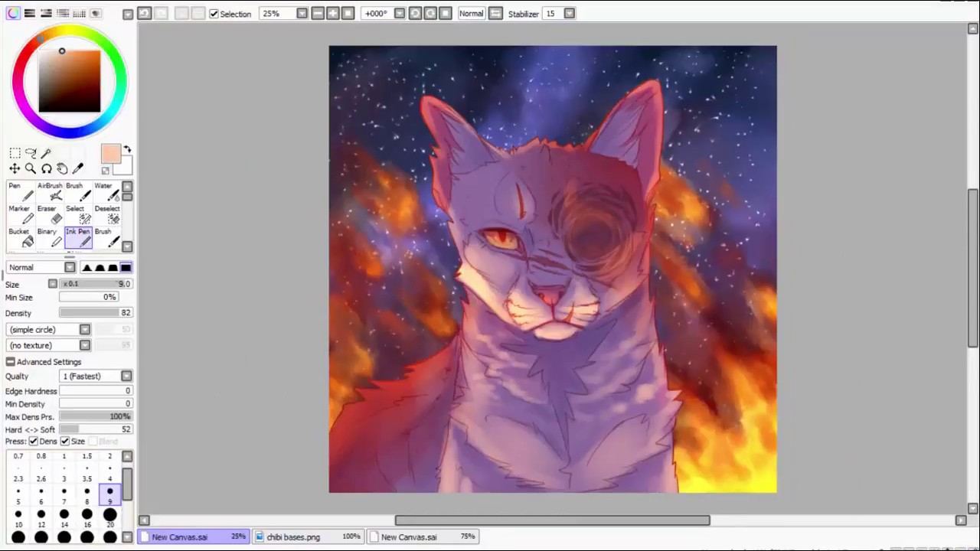
Task: Switch to New Canvas.sai 25% tab
Action: 194,537
